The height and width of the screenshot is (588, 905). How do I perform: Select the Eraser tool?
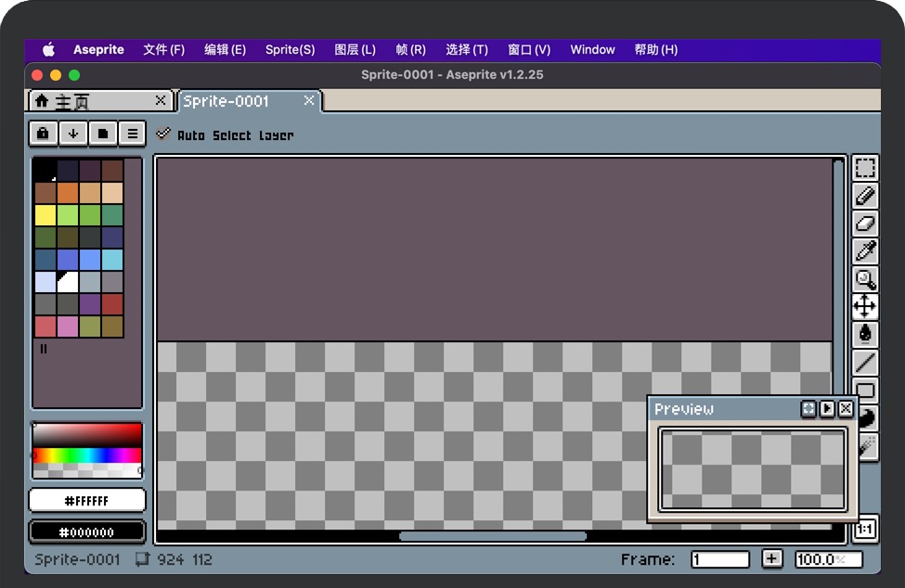pos(864,224)
